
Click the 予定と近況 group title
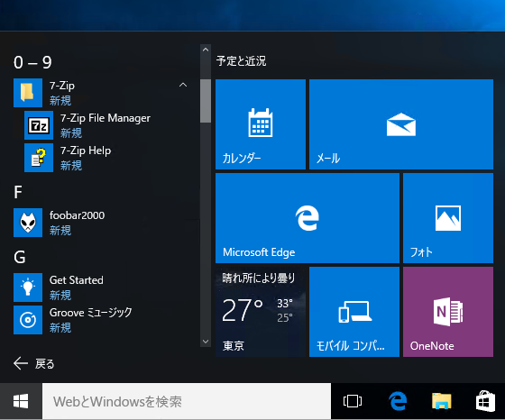242,60
